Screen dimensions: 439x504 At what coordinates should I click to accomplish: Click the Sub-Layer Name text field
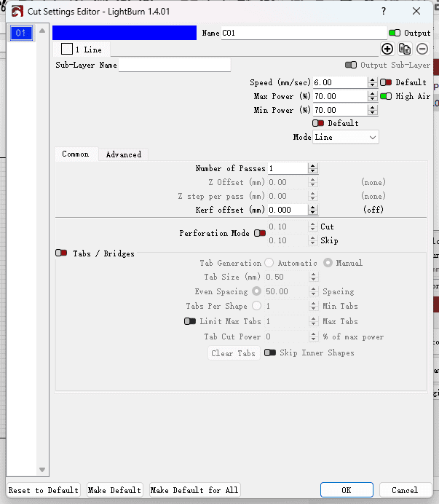175,65
